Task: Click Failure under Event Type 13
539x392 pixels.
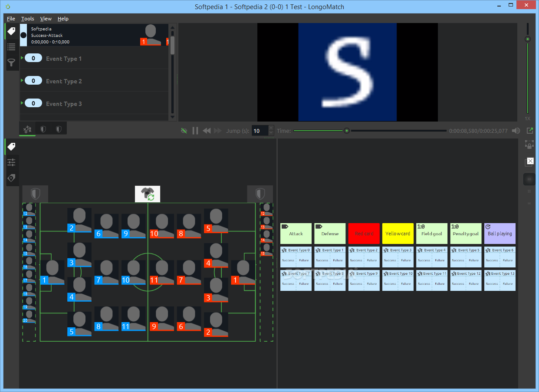Action: point(508,284)
